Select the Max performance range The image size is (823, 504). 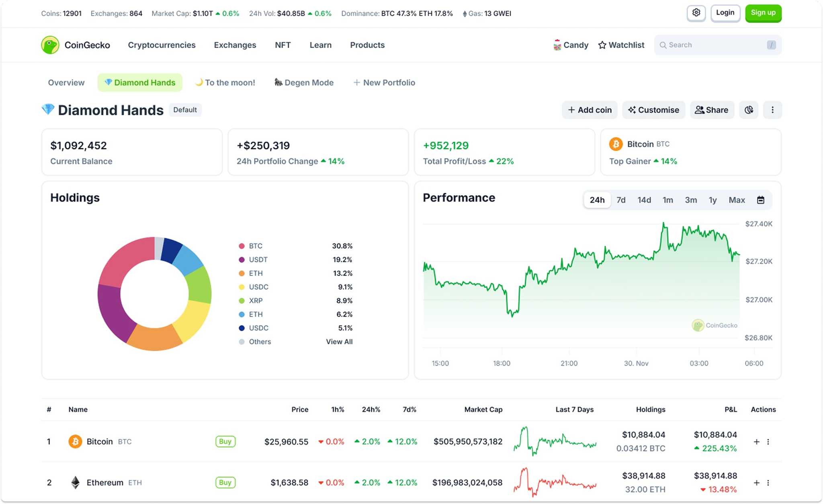click(x=737, y=200)
